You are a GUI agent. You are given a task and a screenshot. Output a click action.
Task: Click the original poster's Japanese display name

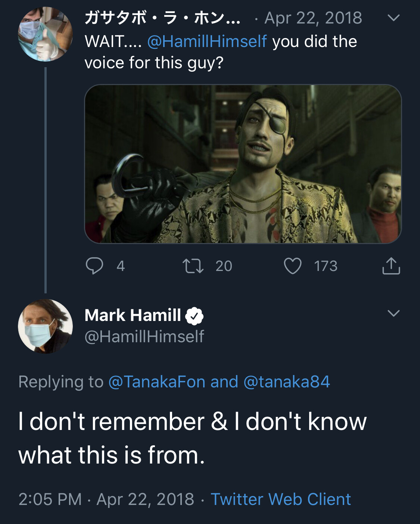coord(162,18)
